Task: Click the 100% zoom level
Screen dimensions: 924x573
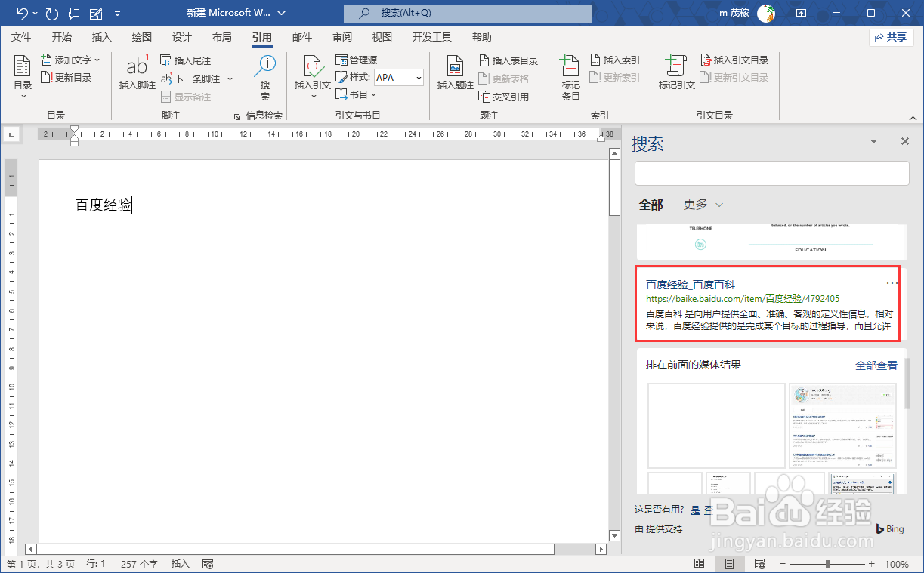Action: (897, 564)
